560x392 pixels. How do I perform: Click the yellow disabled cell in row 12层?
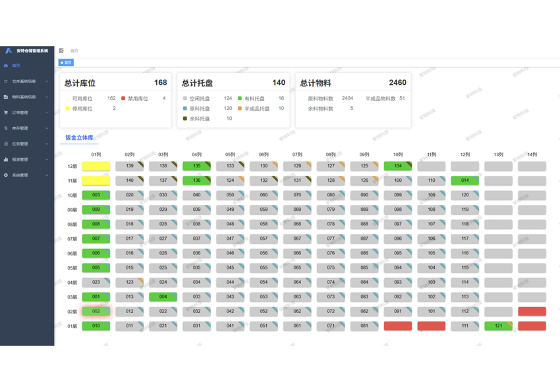point(96,166)
